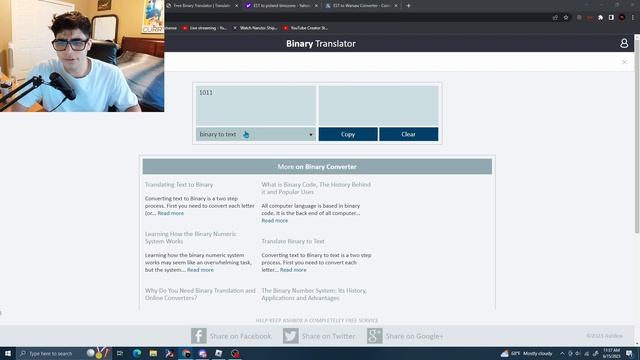Screen dimensions: 640x360
Task: Close the white banner below the header
Action: pos(624,62)
